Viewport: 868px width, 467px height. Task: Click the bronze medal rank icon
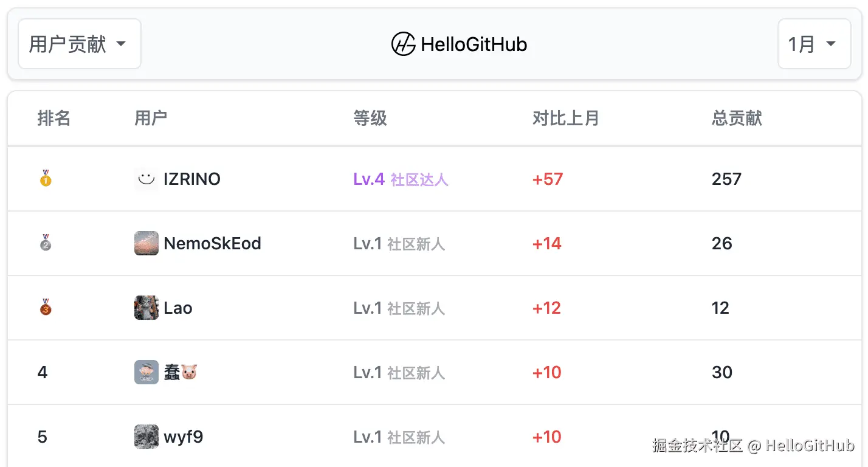(46, 308)
